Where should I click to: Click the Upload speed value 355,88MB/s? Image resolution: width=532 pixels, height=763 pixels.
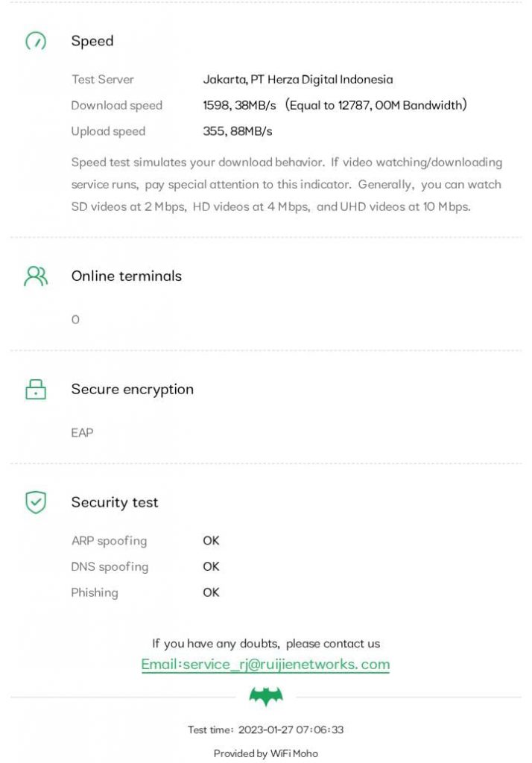coord(238,132)
